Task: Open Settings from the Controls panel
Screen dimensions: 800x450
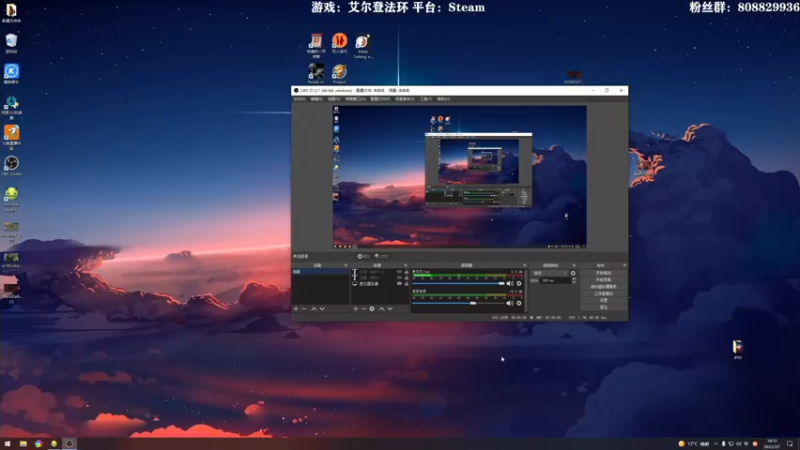Action: 604,301
